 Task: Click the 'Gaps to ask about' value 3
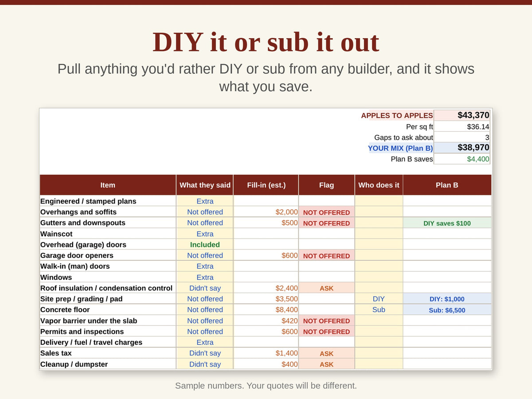click(x=462, y=137)
